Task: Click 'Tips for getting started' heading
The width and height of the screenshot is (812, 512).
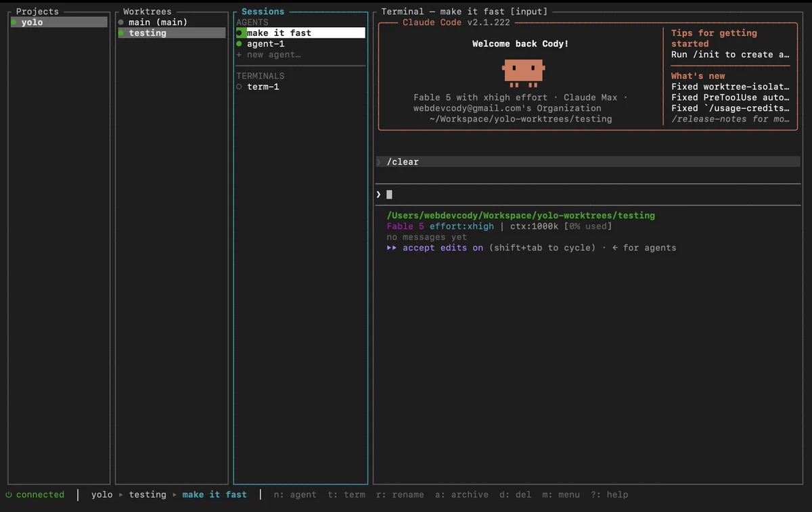Action: pyautogui.click(x=714, y=39)
